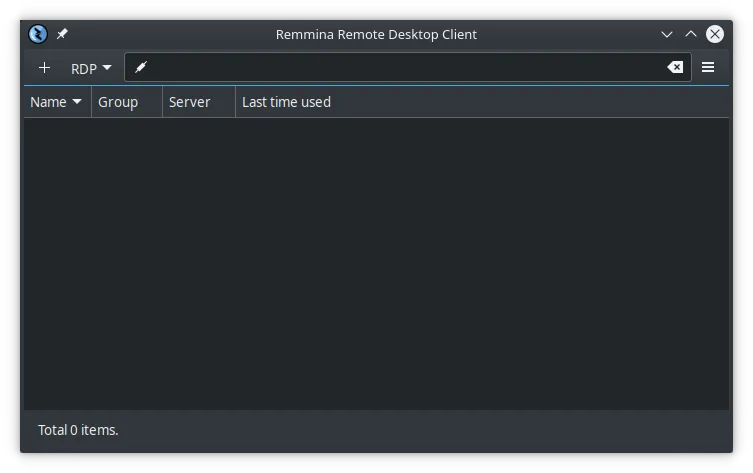The width and height of the screenshot is (753, 473).
Task: Sort connections by Server column
Action: coord(190,102)
